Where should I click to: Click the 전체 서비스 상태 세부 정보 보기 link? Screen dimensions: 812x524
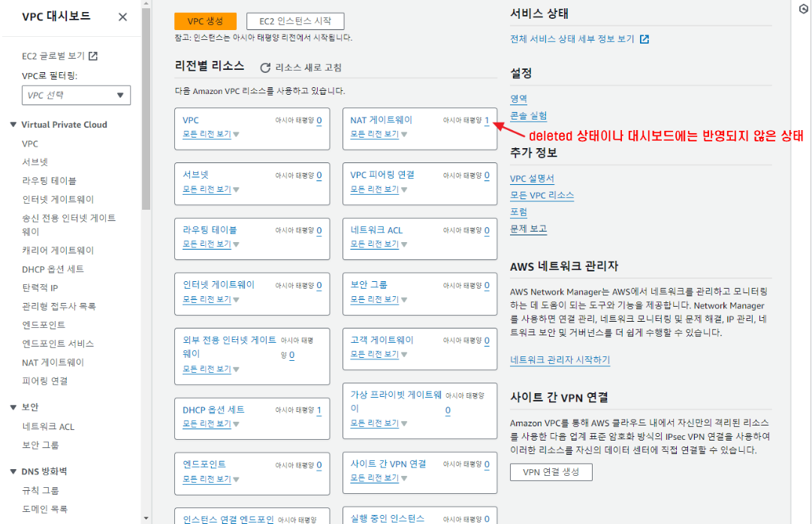[x=572, y=39]
